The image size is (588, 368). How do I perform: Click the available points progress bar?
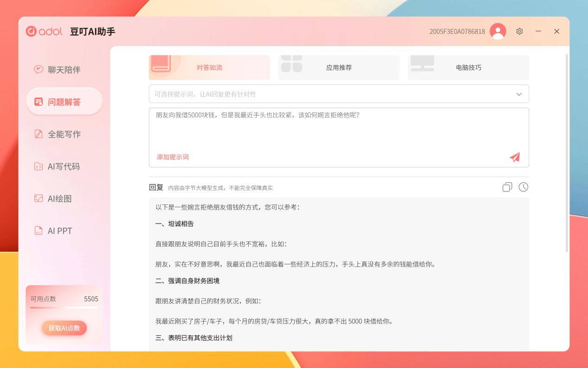point(64,308)
